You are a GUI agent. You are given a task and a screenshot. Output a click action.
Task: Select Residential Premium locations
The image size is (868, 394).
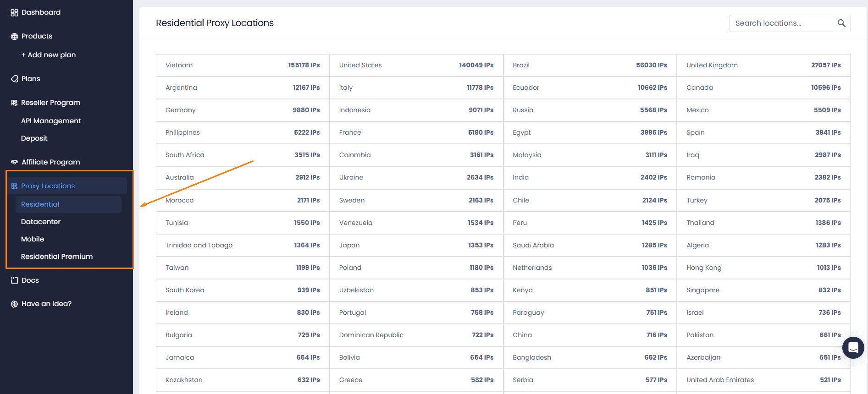57,257
